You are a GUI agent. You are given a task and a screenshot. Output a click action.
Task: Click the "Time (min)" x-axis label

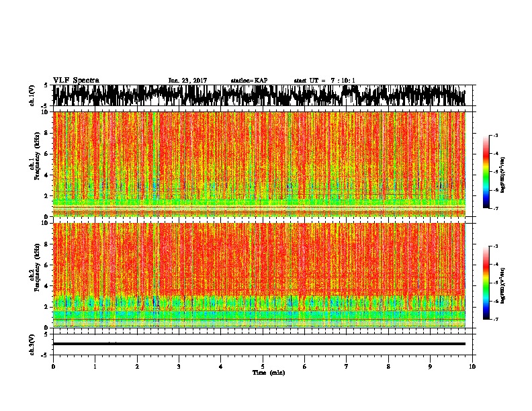tap(269, 373)
